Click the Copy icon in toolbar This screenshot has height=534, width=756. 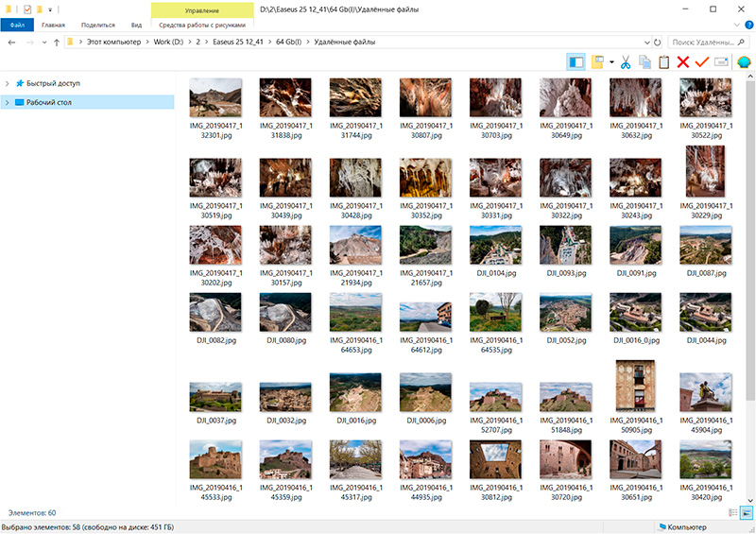click(x=644, y=62)
